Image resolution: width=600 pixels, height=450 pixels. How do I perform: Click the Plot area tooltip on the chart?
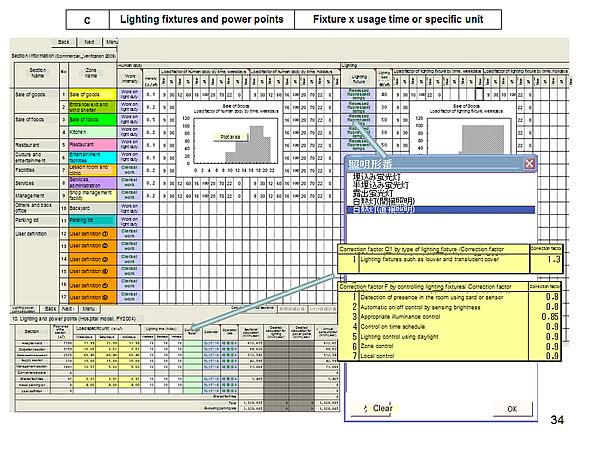(x=230, y=137)
